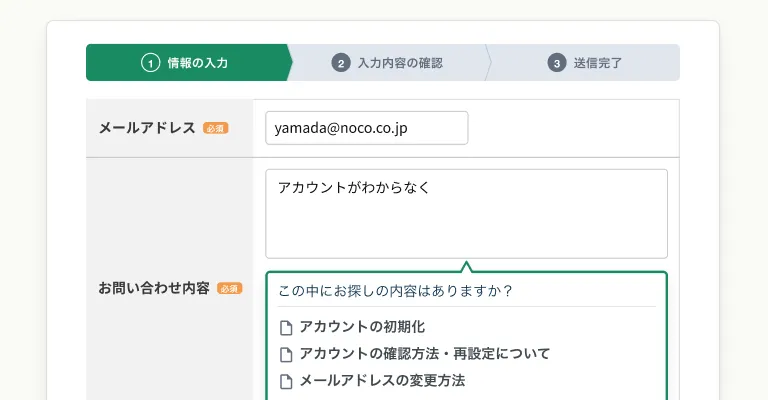Screen dimensions: 768x400
Task: Click the 必須 badge next to メールアドレス
Action: coord(215,128)
